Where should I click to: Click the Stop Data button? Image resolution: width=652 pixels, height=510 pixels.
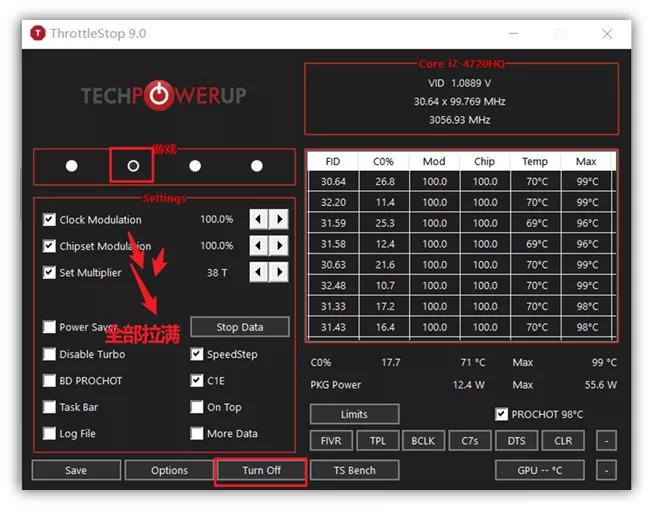point(240,327)
